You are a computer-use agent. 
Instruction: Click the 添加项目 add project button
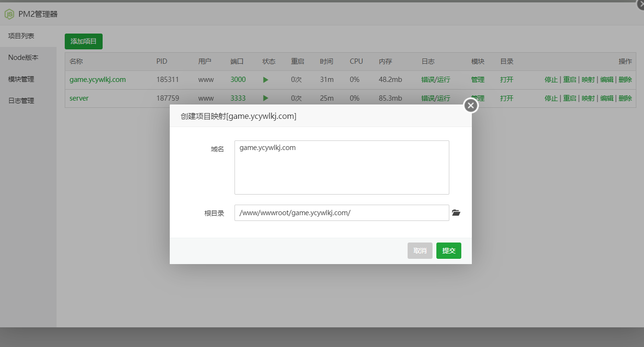tap(83, 42)
